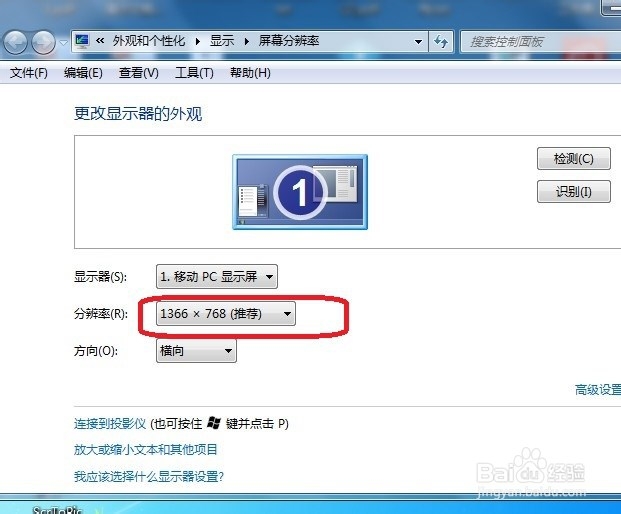Expand the arrow after 显示 breadcrumb
Viewport: 621px width, 514px height.
pyautogui.click(x=246, y=41)
